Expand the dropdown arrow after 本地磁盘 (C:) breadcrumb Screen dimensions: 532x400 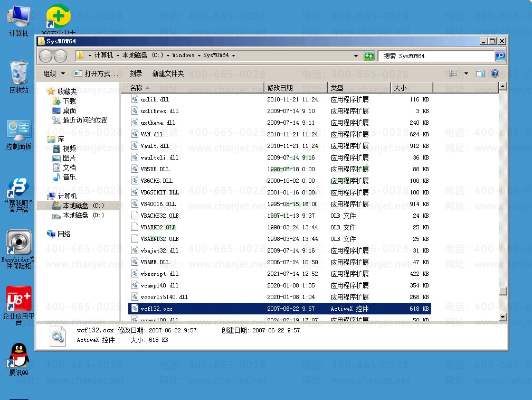coord(168,55)
